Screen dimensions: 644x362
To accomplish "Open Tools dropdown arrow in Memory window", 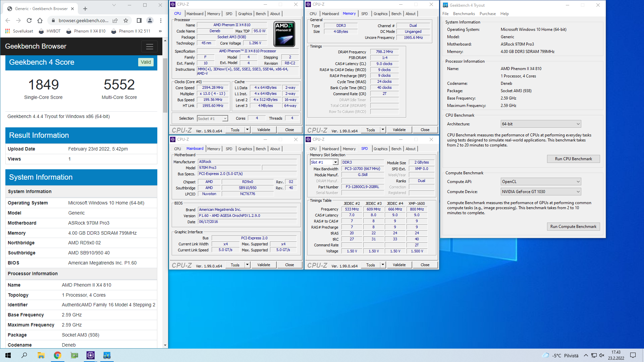I will point(383,130).
